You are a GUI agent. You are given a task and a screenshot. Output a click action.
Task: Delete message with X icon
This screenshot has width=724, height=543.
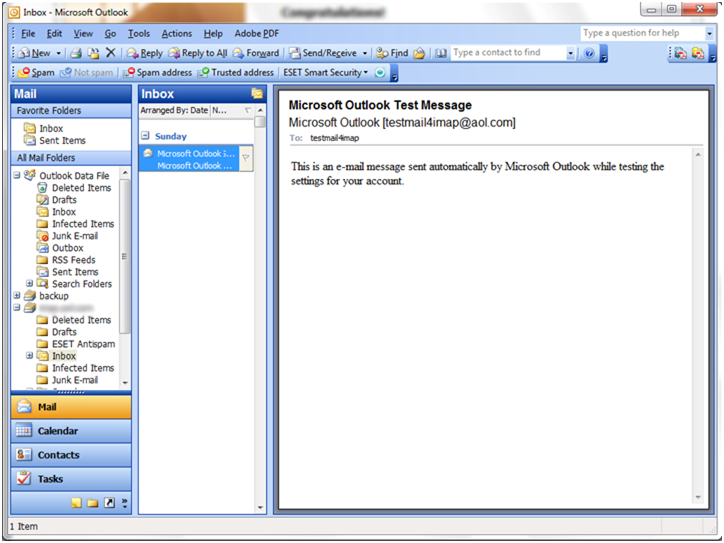pyautogui.click(x=110, y=53)
